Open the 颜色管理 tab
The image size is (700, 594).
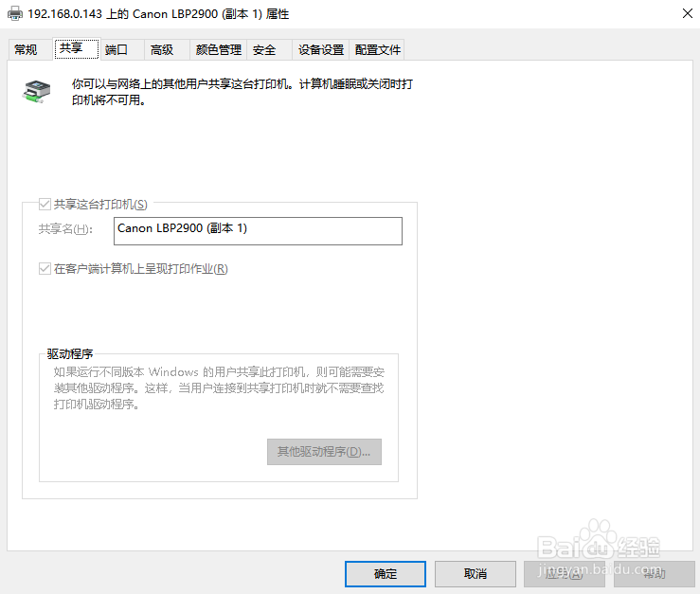218,49
